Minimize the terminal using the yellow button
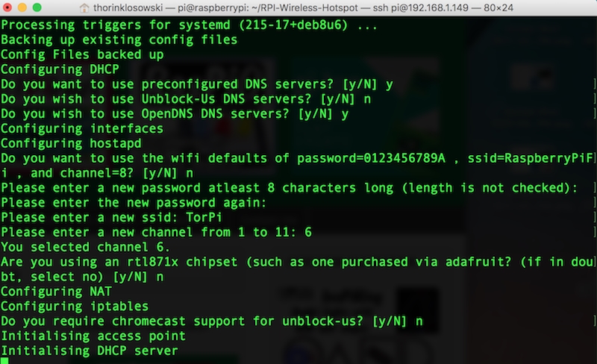This screenshot has width=597, height=364. click(x=22, y=7)
